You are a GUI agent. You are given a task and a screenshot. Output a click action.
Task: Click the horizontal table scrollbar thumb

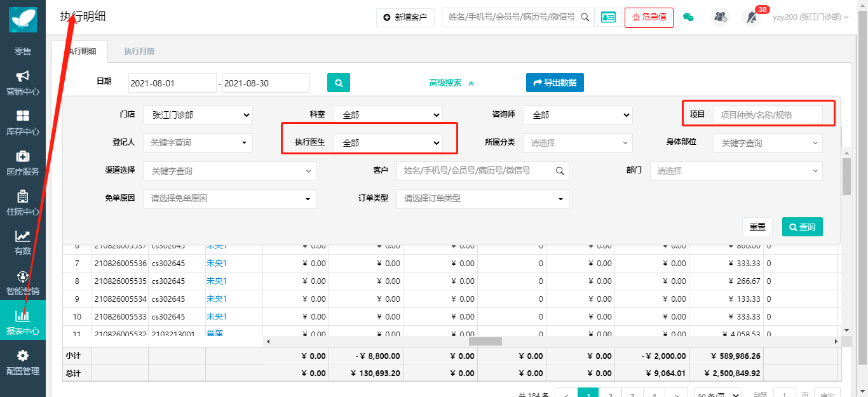(x=485, y=341)
